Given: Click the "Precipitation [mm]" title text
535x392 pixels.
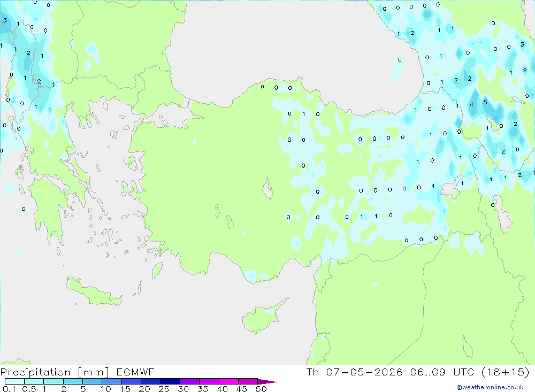Looking at the screenshot, I should [x=55, y=372].
